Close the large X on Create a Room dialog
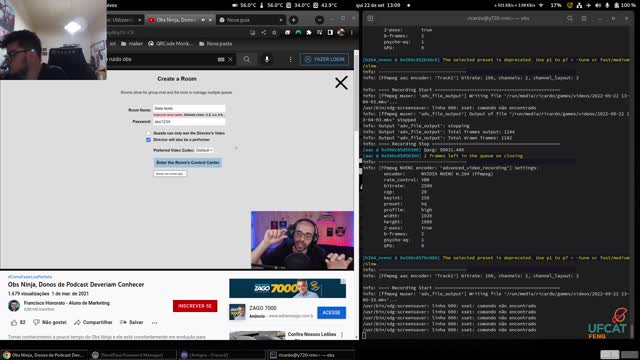Image resolution: width=640 pixels, height=360 pixels. [341, 83]
